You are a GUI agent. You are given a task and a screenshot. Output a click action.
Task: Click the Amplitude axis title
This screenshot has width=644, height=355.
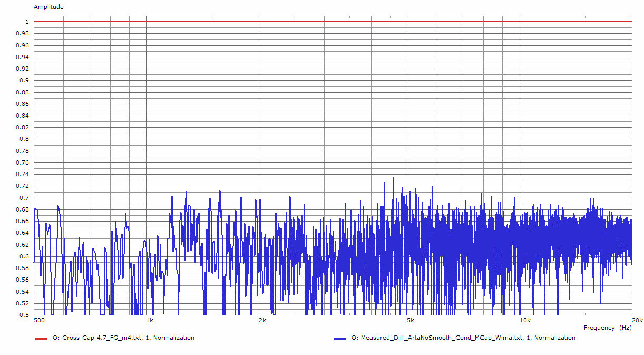48,7
